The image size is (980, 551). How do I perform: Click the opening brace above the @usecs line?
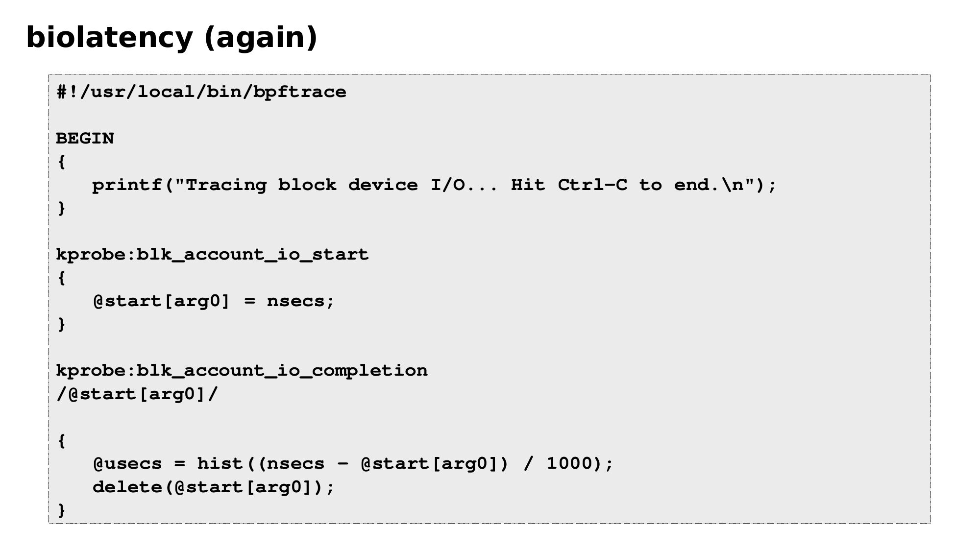pyautogui.click(x=61, y=441)
